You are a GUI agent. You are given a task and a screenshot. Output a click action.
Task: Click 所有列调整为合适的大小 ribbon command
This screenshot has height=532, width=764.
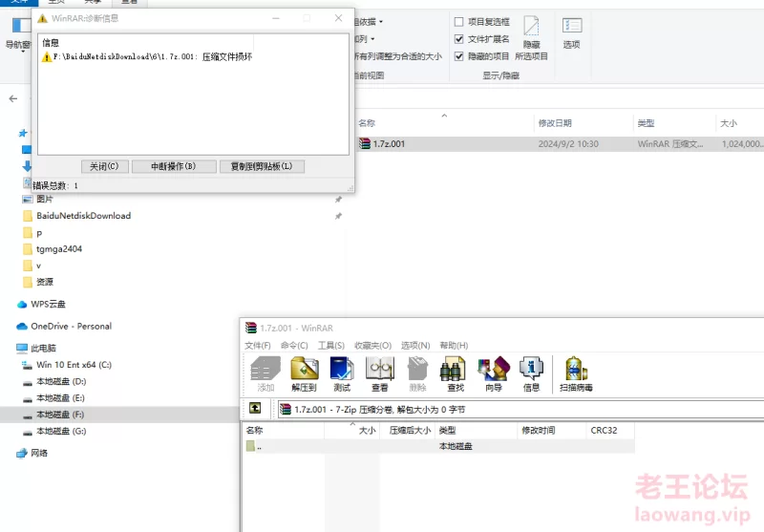click(398, 56)
